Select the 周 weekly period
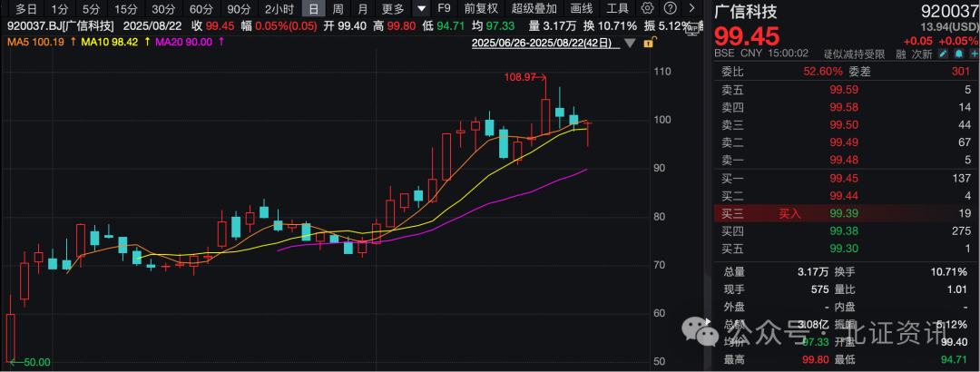980x372 pixels. [x=338, y=9]
